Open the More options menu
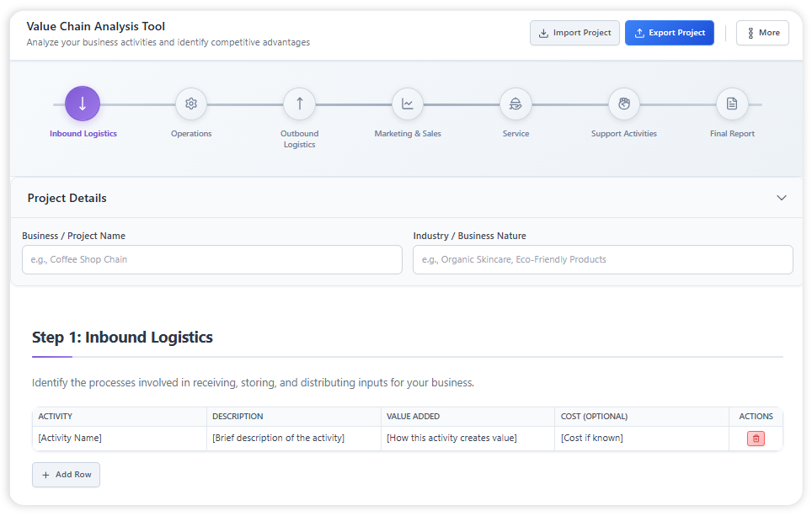 761,33
